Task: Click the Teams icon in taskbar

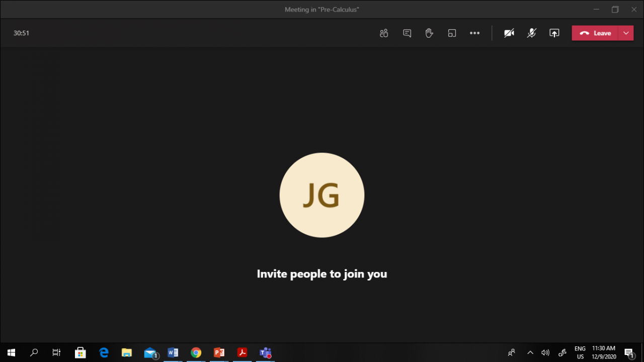Action: [x=265, y=352]
